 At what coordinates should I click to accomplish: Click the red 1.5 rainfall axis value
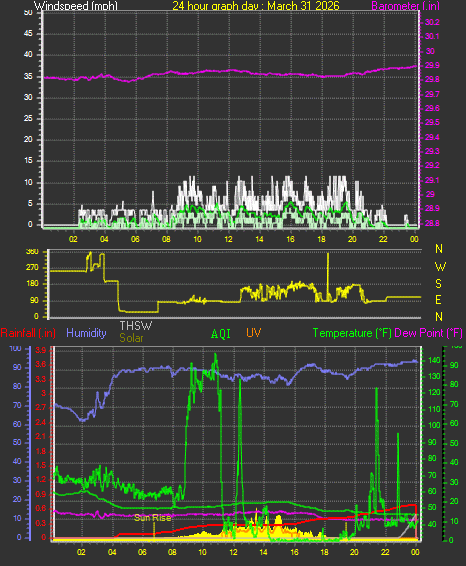click(41, 465)
